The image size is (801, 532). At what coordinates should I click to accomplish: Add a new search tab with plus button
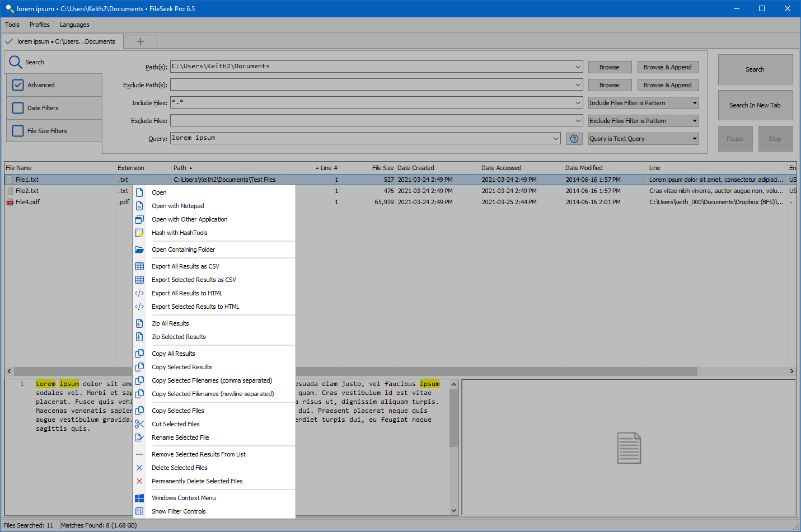[140, 41]
